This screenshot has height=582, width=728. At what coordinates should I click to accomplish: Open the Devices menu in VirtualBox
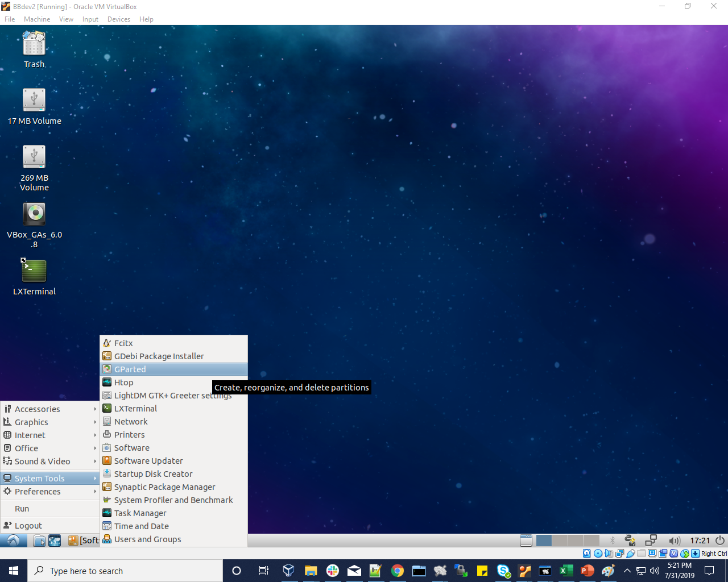tap(118, 19)
